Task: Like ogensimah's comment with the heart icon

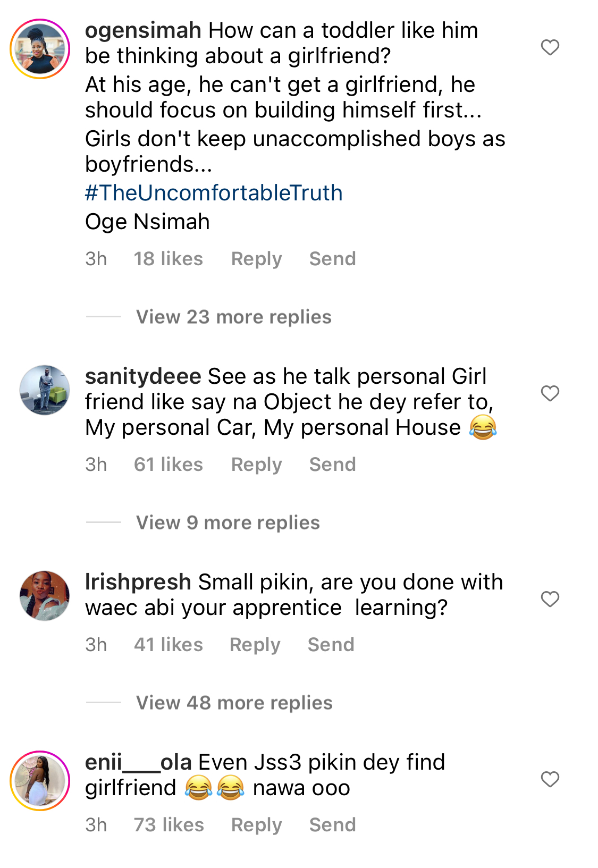Action: (550, 47)
